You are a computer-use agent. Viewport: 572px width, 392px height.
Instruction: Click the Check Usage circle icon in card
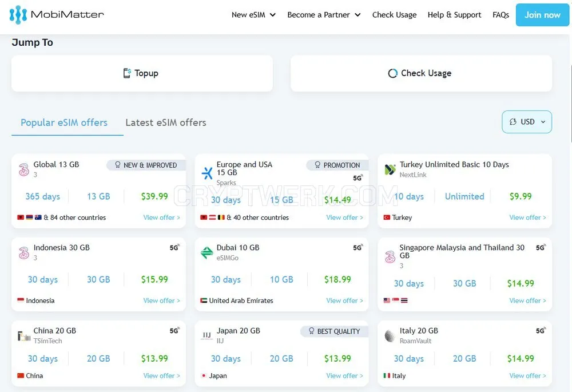(392, 73)
